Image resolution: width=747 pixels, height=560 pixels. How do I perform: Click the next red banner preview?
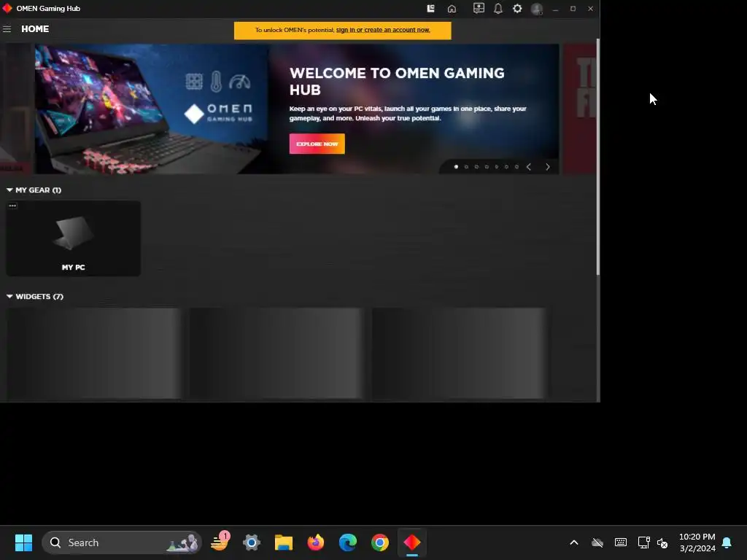[579, 109]
